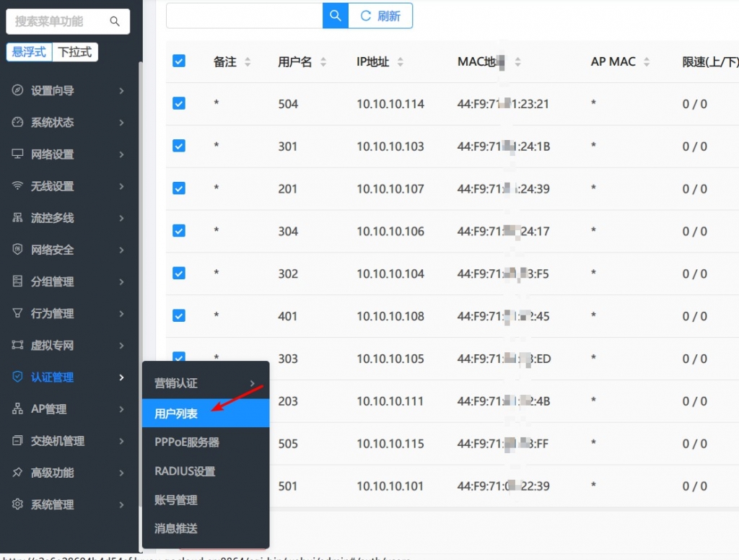Click the gauge icon beside 系统状态

click(x=18, y=123)
